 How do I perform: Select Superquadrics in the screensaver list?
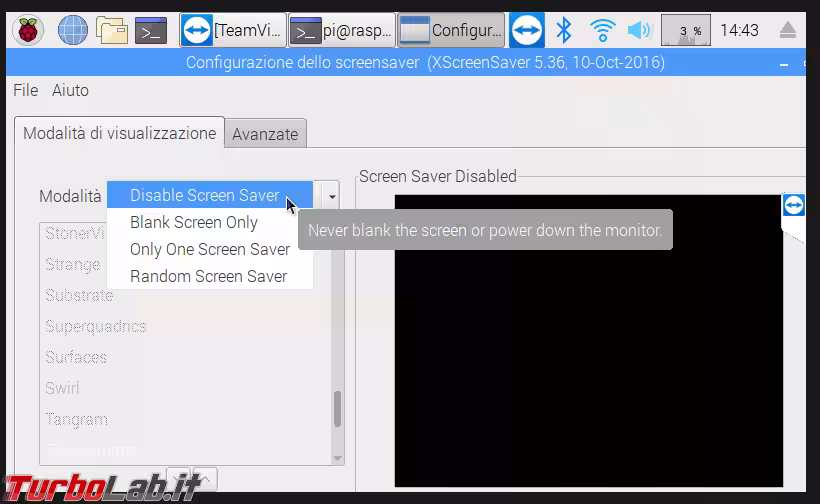96,327
